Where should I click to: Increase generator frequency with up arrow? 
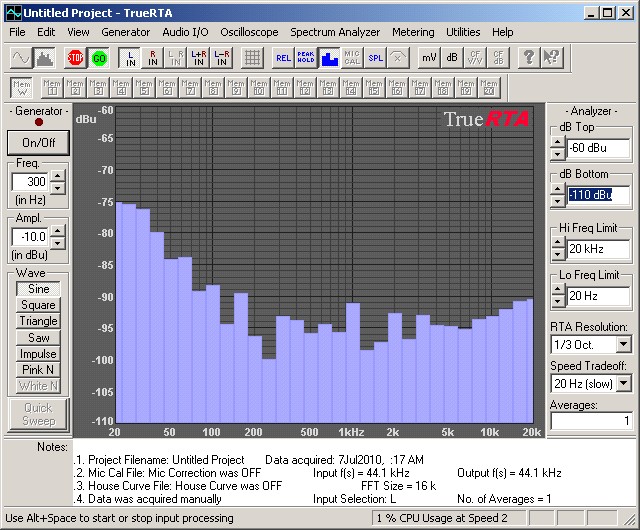57,176
